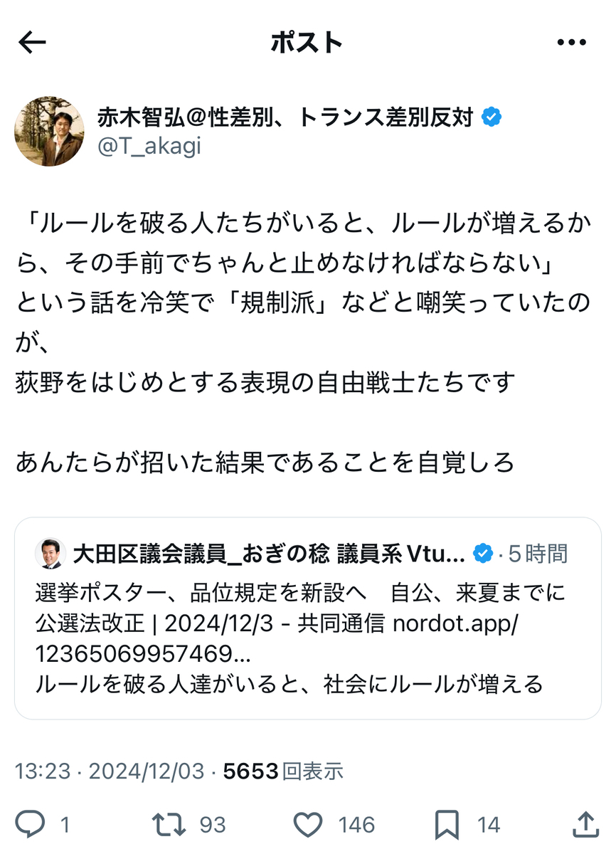Tap the ポスト header title
Viewport: 616px width, 854px height.
coord(307,43)
